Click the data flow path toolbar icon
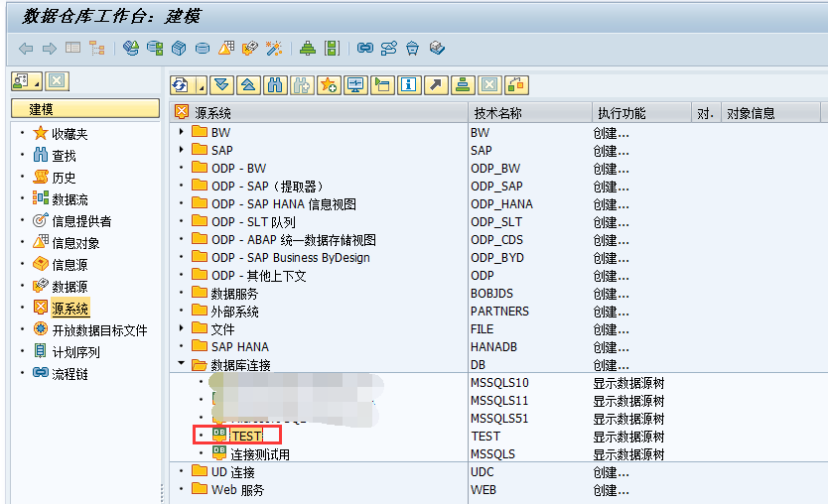This screenshot has height=504, width=828. [388, 49]
